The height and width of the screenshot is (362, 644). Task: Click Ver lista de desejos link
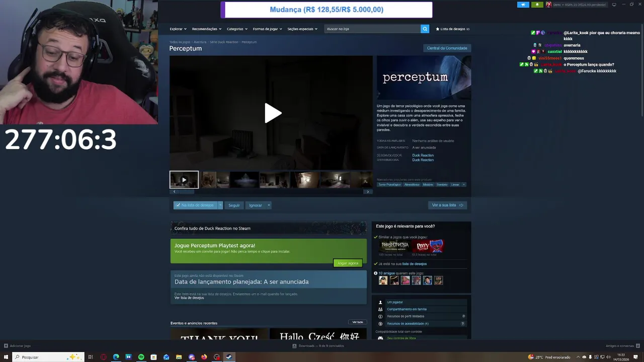(189, 298)
